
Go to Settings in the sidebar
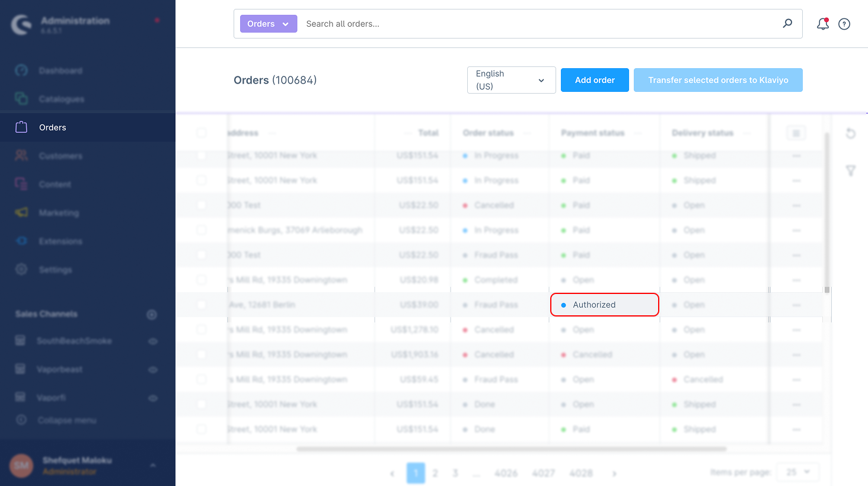pyautogui.click(x=55, y=270)
